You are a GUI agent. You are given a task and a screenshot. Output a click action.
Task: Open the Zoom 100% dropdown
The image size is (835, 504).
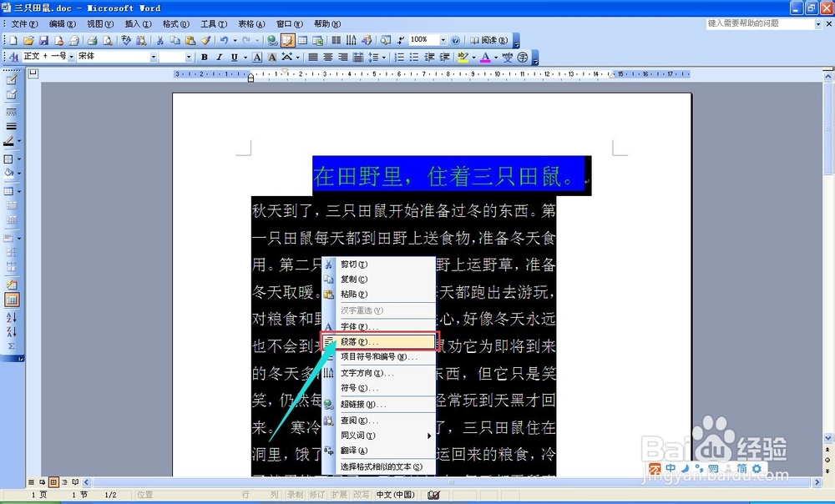(443, 40)
